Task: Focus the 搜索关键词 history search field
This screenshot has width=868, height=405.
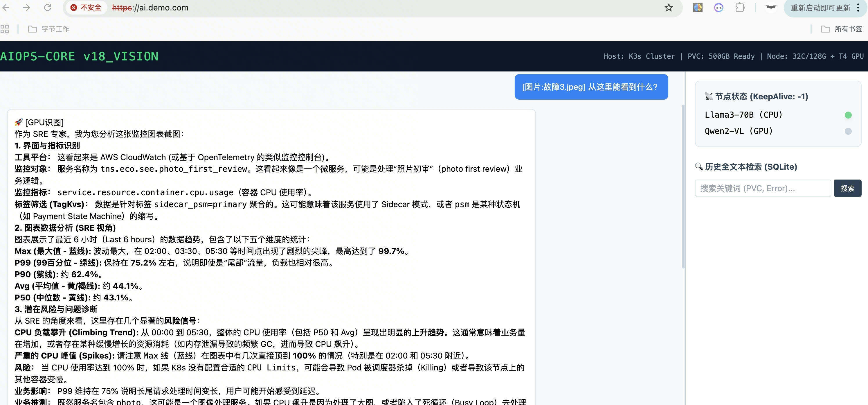Action: (x=763, y=189)
